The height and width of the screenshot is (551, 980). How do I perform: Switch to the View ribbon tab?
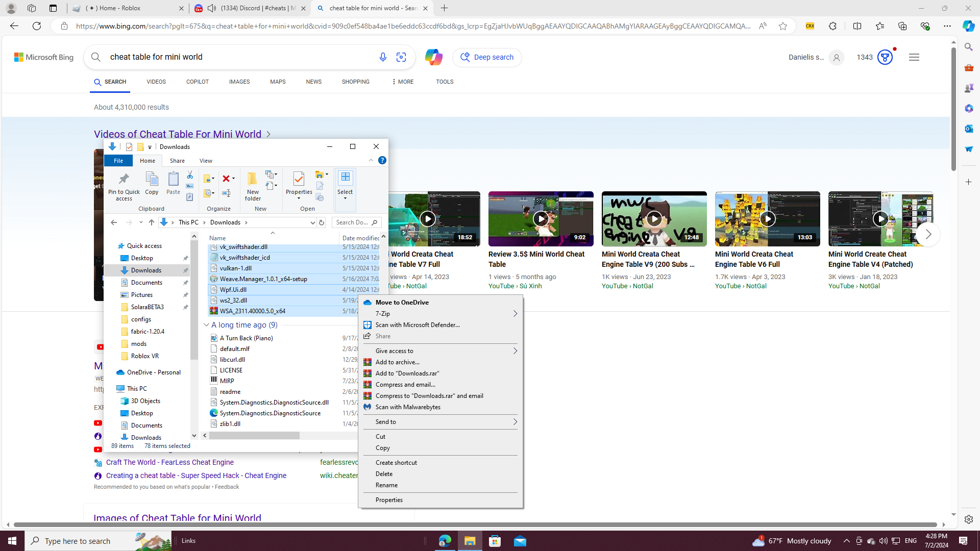(x=206, y=161)
